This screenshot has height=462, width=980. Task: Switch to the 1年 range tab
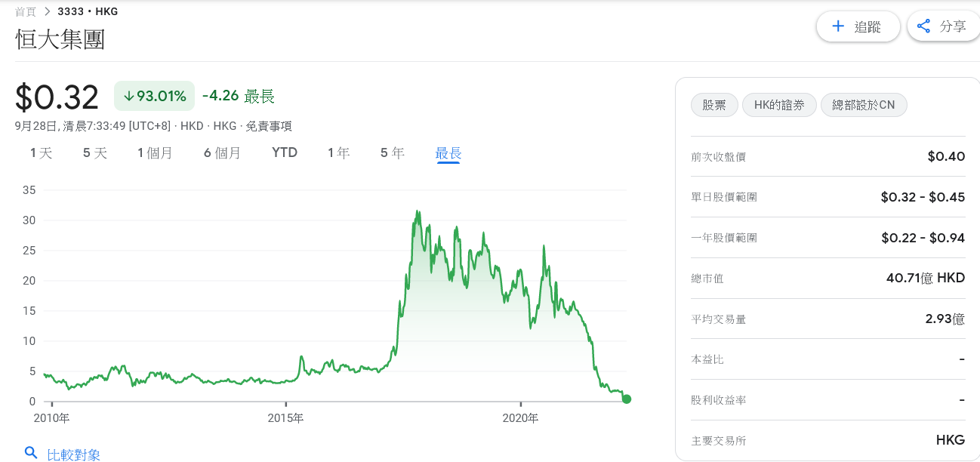(338, 153)
